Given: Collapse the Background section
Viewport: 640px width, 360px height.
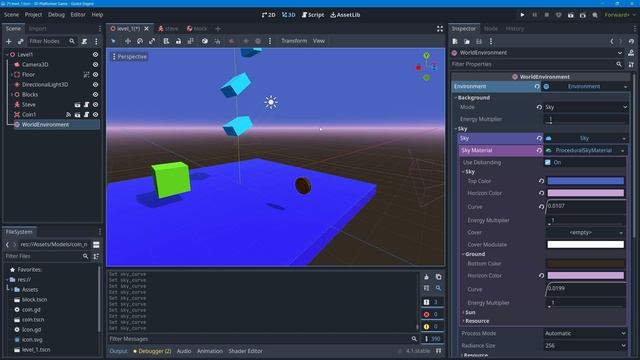Looking at the screenshot, I should point(473,98).
